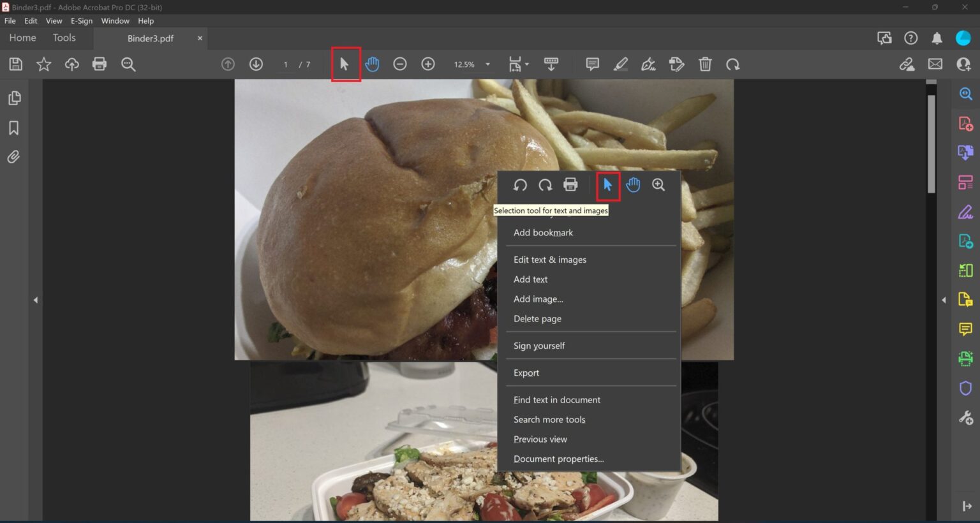Switch to Marquee zoom in the floating toolbar
980x523 pixels.
point(658,184)
